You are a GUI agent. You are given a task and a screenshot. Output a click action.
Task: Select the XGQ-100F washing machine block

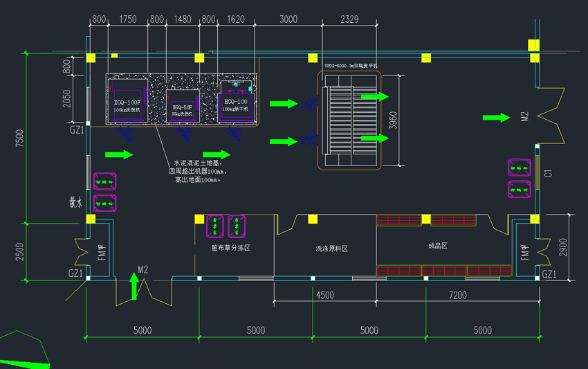(x=127, y=100)
